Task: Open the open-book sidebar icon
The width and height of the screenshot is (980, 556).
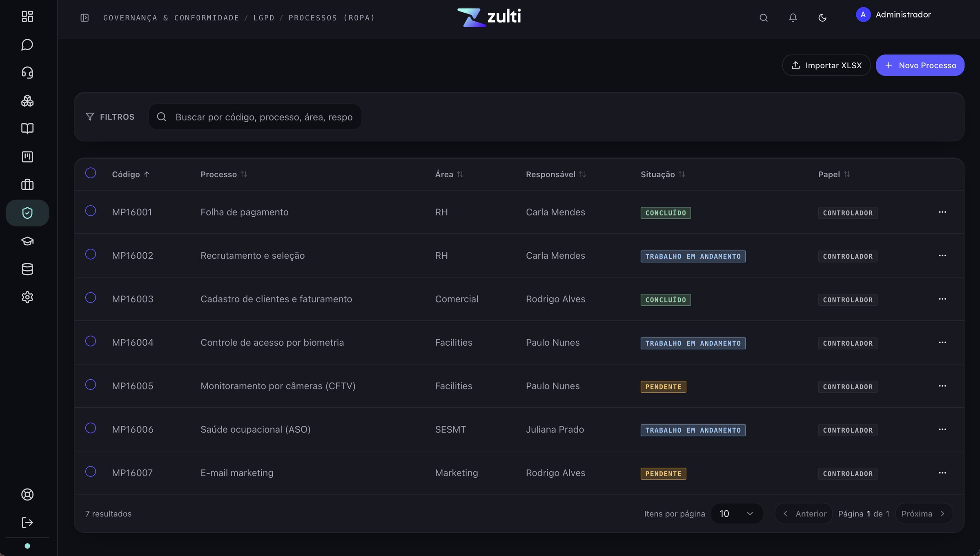Action: [x=27, y=129]
